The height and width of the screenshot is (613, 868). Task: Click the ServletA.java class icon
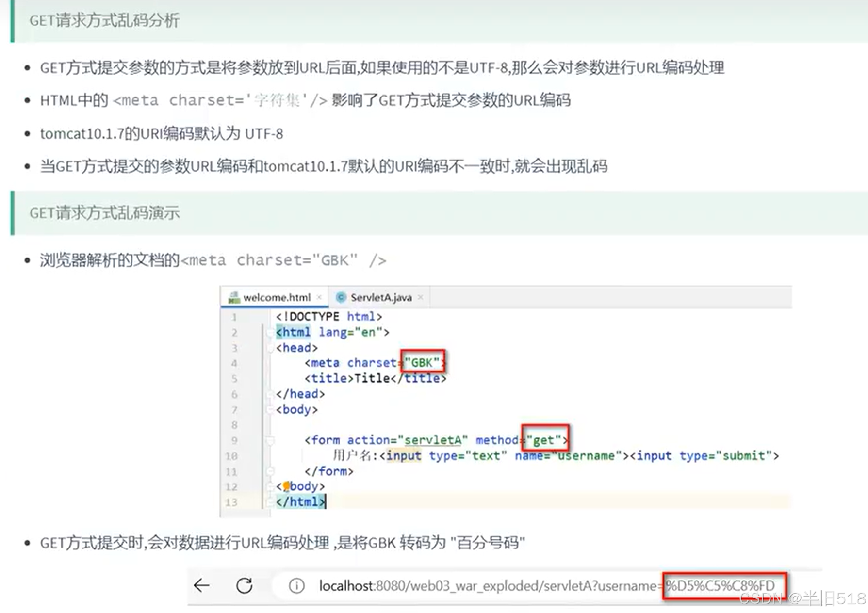pyautogui.click(x=341, y=297)
